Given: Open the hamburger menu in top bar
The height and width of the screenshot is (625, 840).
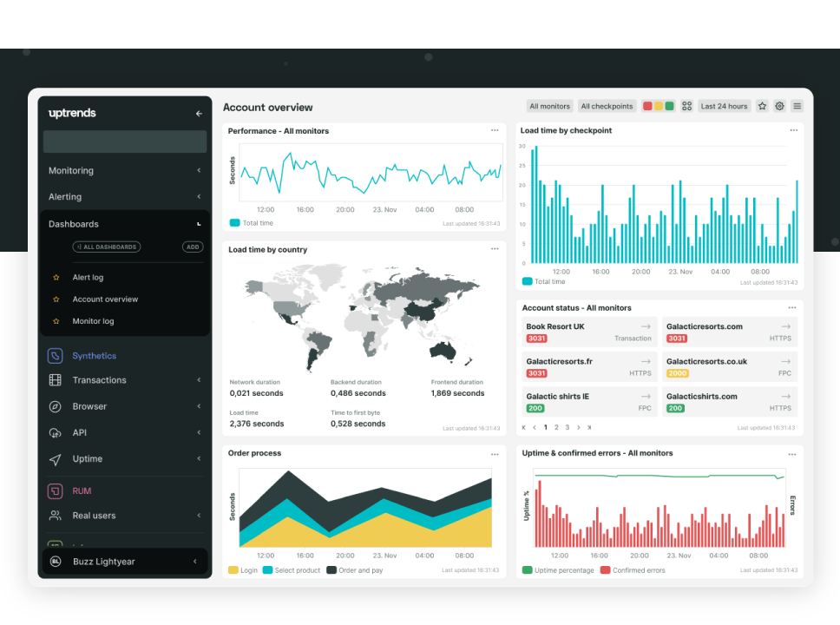Looking at the screenshot, I should [x=797, y=107].
